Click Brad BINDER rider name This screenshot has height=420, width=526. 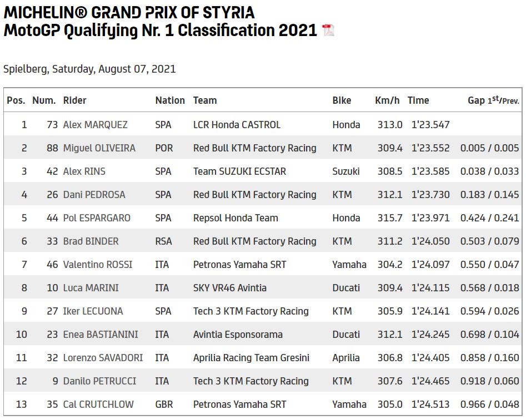pyautogui.click(x=91, y=241)
